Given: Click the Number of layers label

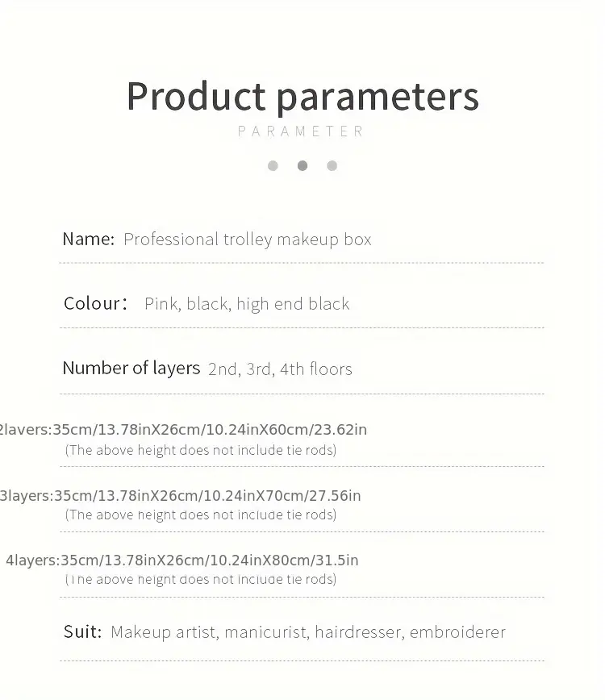Looking at the screenshot, I should (131, 368).
